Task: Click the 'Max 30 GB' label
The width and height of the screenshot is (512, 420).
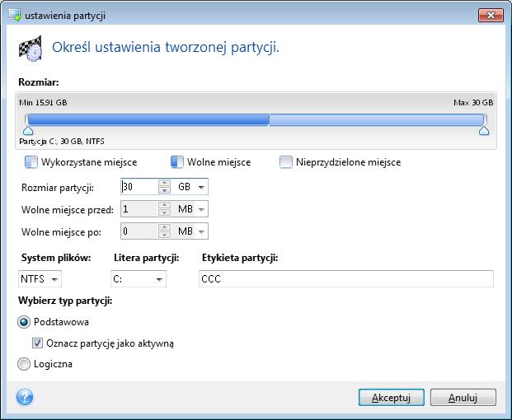Action: [x=473, y=103]
